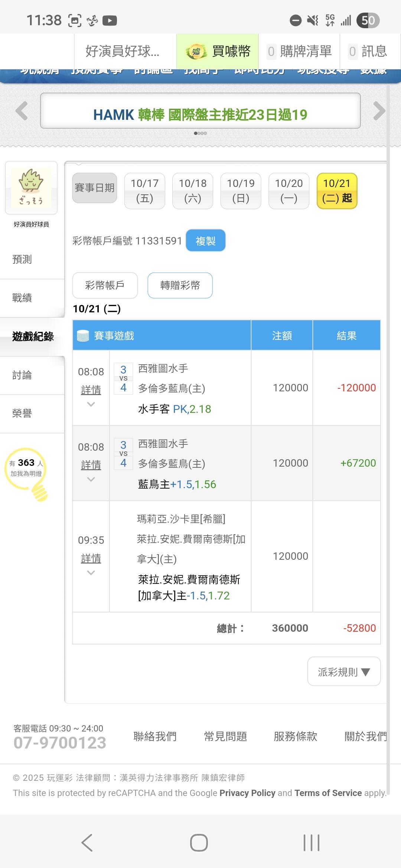401x868 pixels.
Task: Open the 詳情 link for second 08:08 bet
Action: pos(91,465)
